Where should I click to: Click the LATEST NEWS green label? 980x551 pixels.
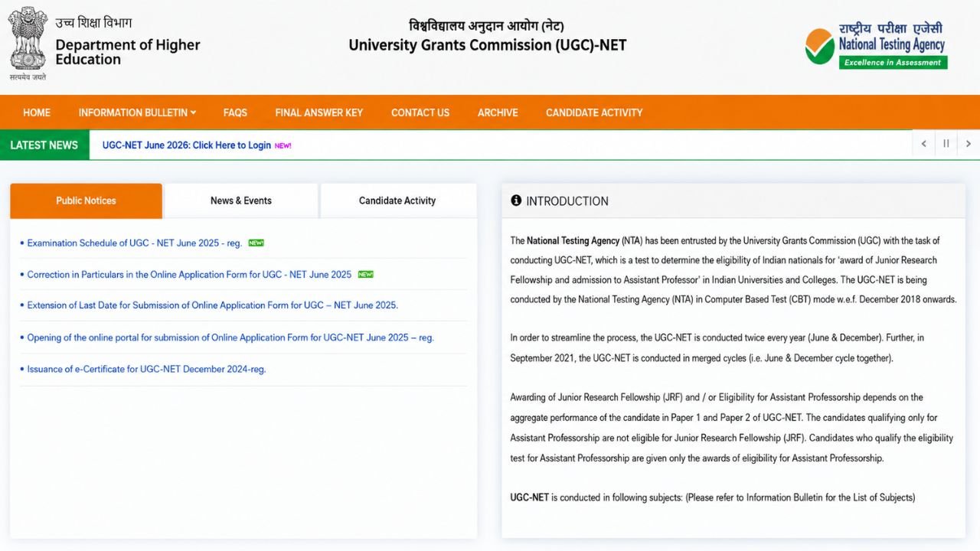(44, 145)
